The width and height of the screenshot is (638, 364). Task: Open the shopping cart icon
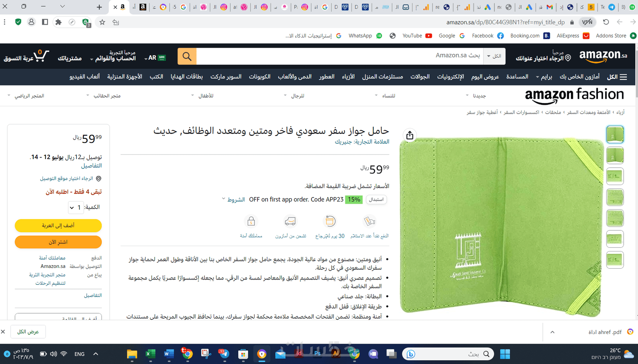[x=41, y=56]
